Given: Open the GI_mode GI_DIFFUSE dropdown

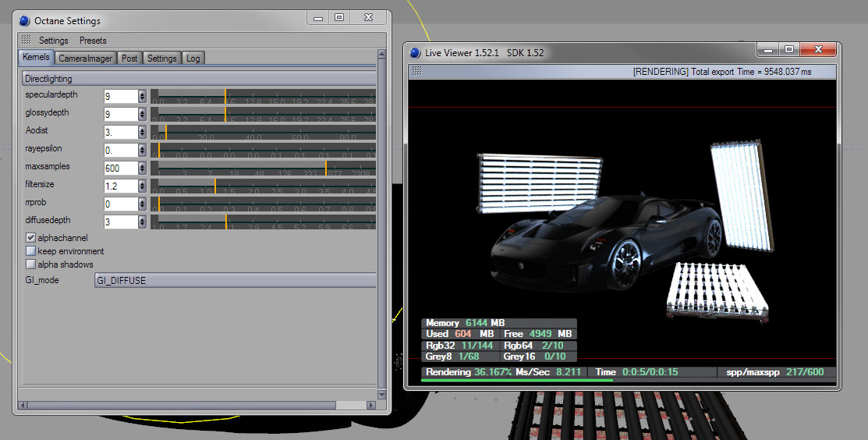Looking at the screenshot, I should [236, 280].
